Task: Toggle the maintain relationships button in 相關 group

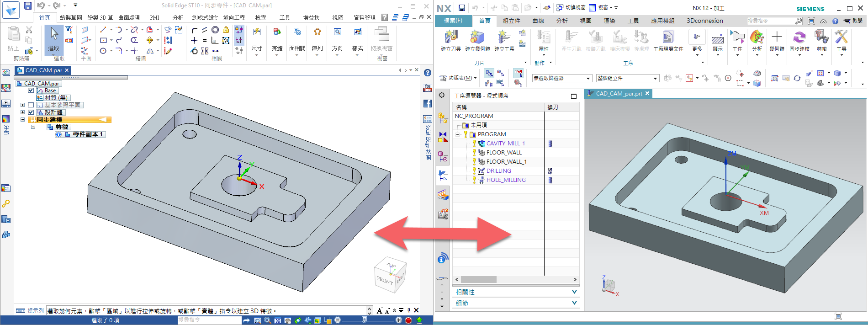Action: 239,30
